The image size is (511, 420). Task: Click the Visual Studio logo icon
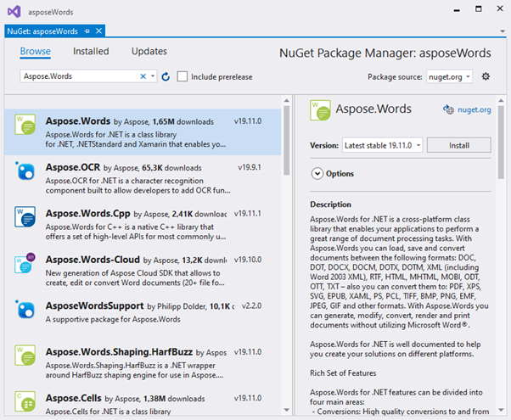[14, 12]
